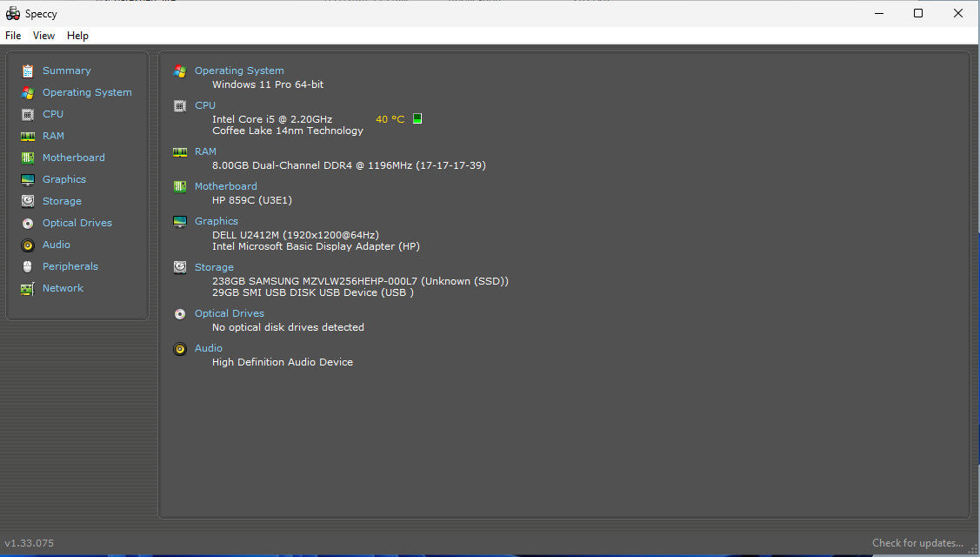Click the Optical Drives disc icon in summary panel
980x557 pixels.
(x=180, y=314)
